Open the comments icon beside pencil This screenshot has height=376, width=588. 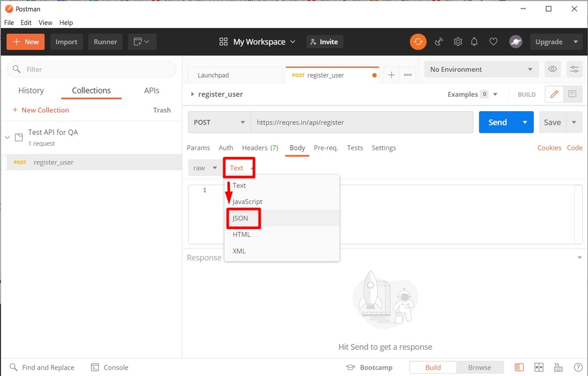(572, 94)
